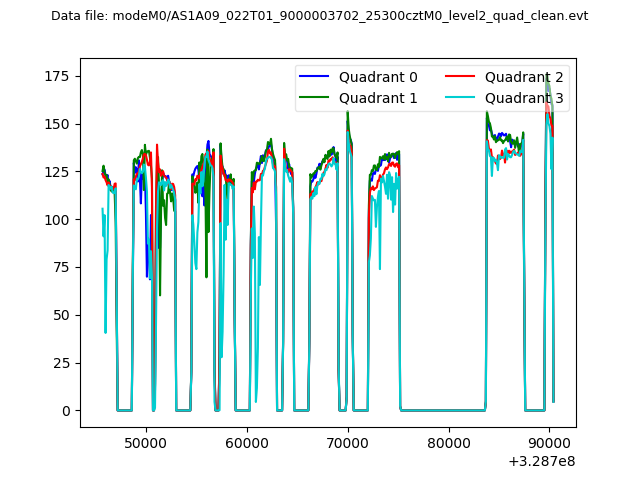Click the 175 y-axis tick label
This screenshot has height=480, width=640.
coord(60,76)
